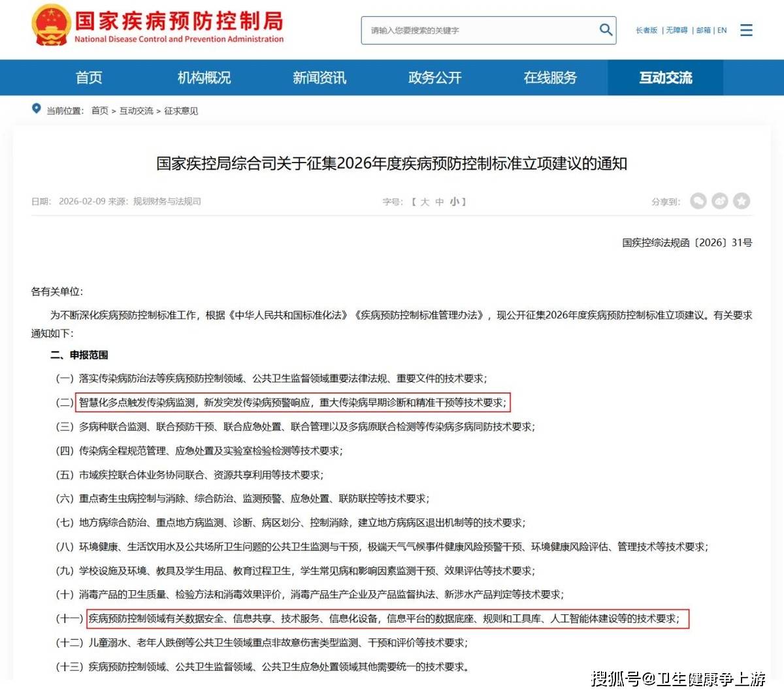Open the 无障碍 accessibility link
The width and height of the screenshot is (784, 696).
coord(677,30)
